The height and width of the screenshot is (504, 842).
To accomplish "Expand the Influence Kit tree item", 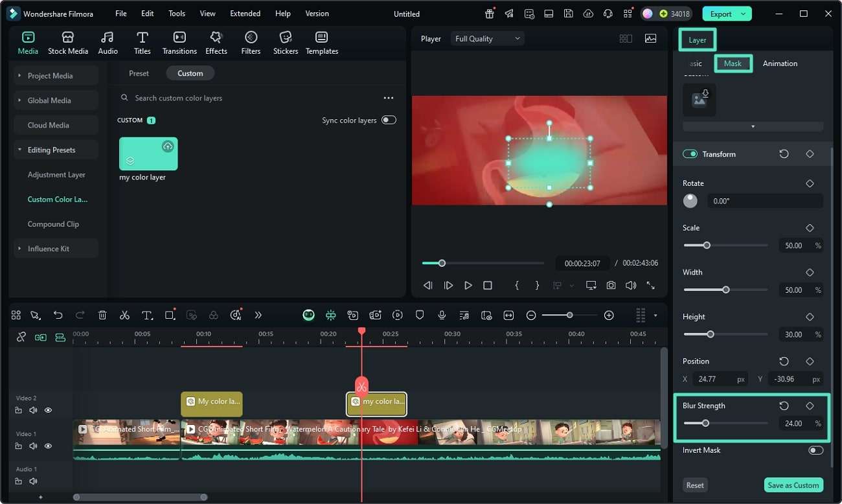I will [x=19, y=249].
